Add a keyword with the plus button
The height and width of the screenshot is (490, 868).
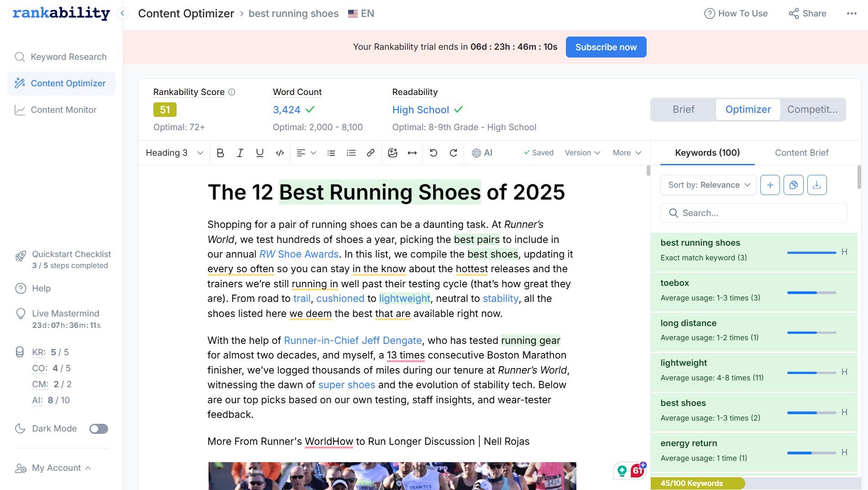tap(770, 185)
